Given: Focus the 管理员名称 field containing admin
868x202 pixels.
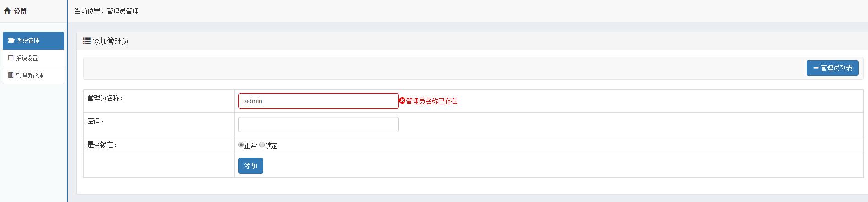Looking at the screenshot, I should tap(318, 101).
